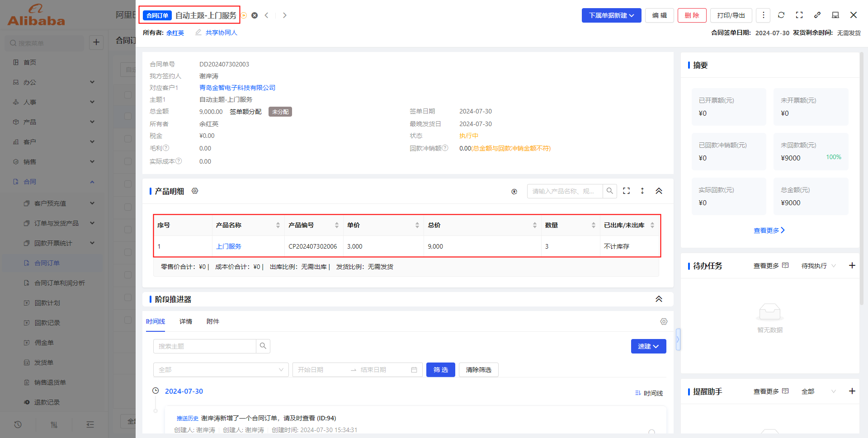This screenshot has width=868, height=438.
Task: Collapse the 阶段推进器 section
Action: [659, 299]
